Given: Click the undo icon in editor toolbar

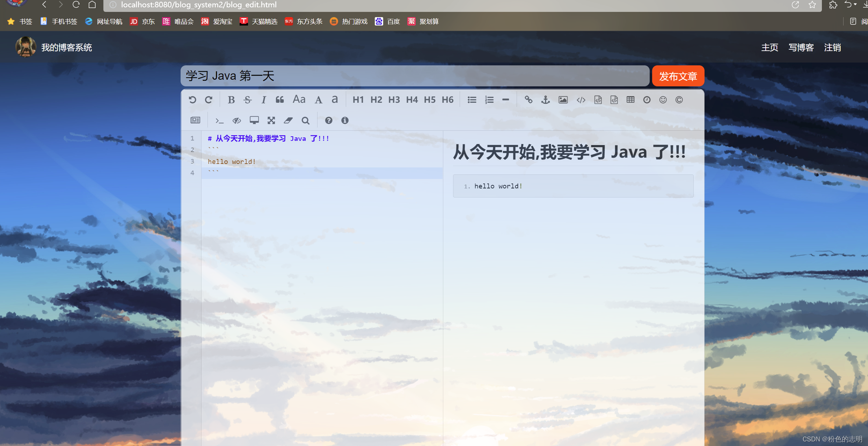Looking at the screenshot, I should 192,100.
